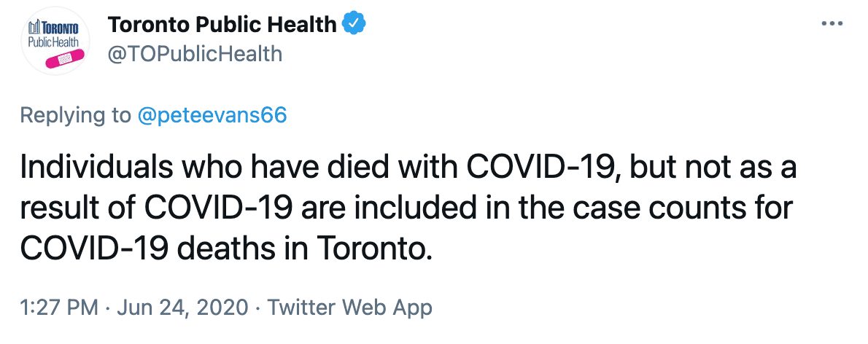Click the 'Public Health' text inside avatar logo
This screenshot has width=868, height=344.
[x=55, y=42]
